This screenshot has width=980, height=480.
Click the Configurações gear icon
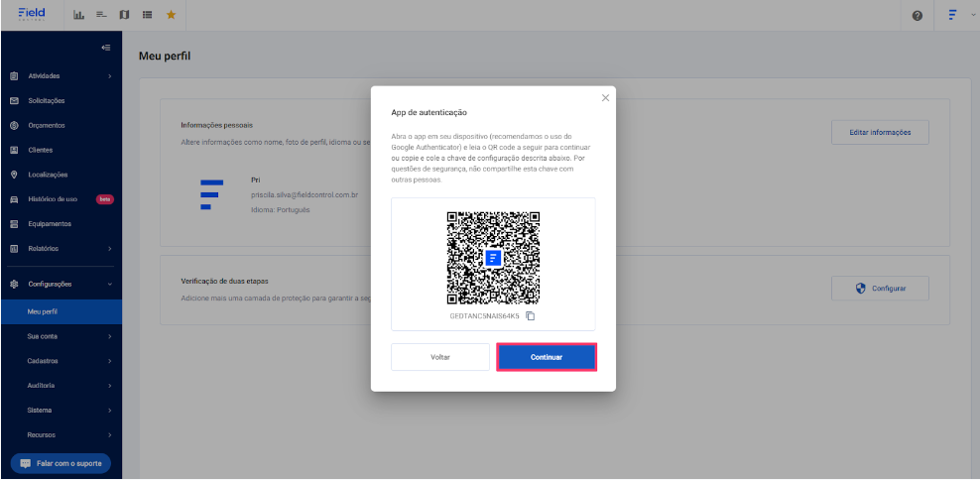click(x=14, y=285)
